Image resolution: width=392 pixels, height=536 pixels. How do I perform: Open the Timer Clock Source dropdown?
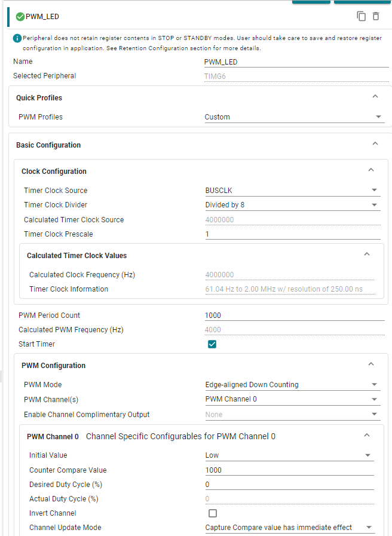293,191
